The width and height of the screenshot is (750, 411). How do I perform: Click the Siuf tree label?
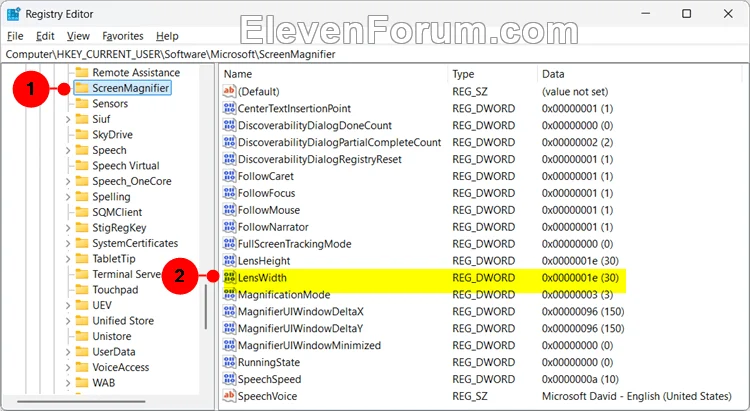pos(101,119)
